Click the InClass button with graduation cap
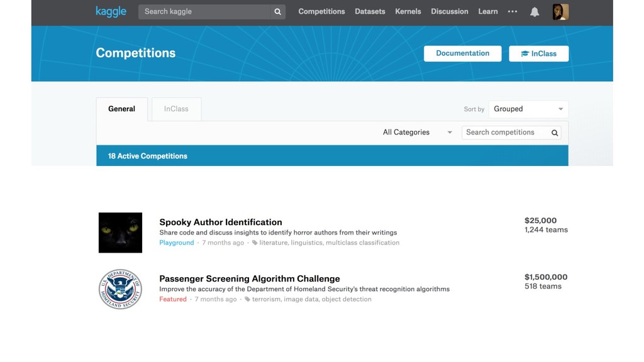Screen dimensions: 644x362 (539, 54)
